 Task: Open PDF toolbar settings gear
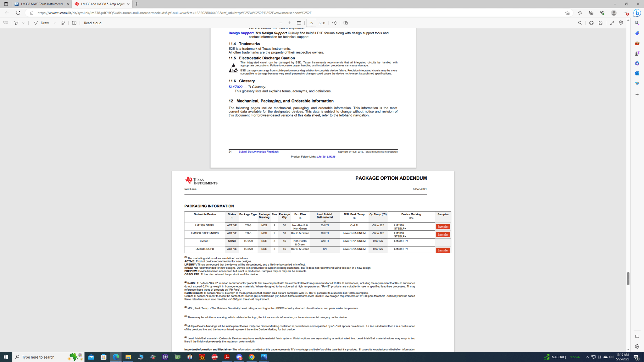[621, 23]
